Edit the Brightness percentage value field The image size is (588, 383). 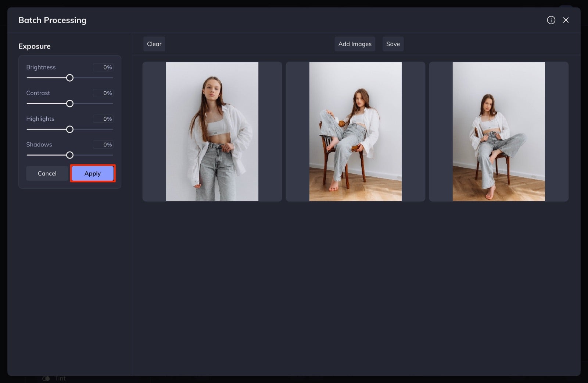click(x=103, y=67)
